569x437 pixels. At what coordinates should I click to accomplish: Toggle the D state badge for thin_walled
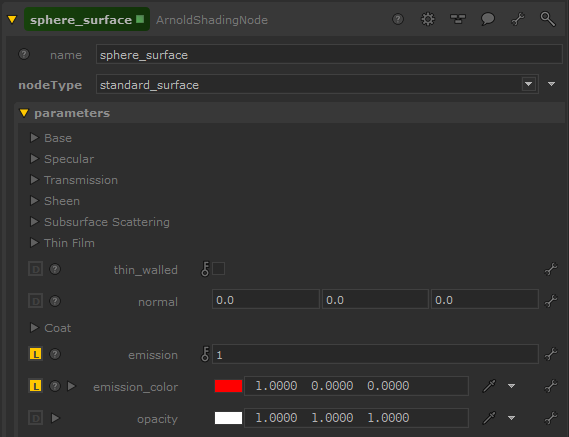36,269
